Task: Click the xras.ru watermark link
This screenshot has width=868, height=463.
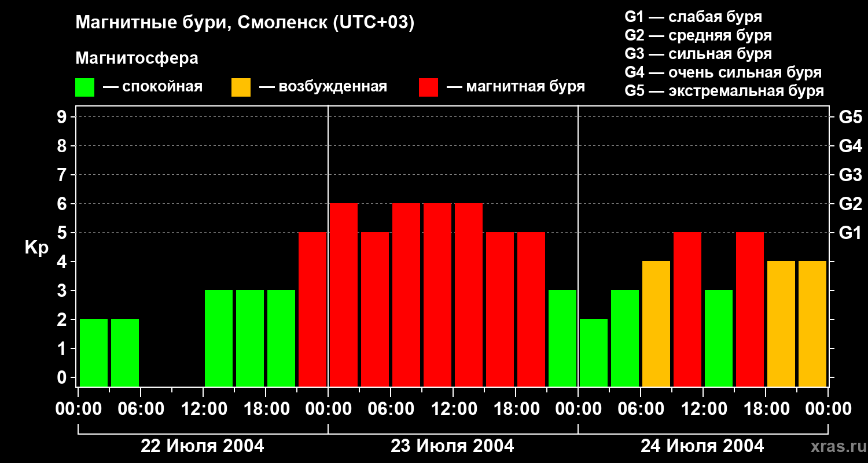Action: pyautogui.click(x=836, y=446)
